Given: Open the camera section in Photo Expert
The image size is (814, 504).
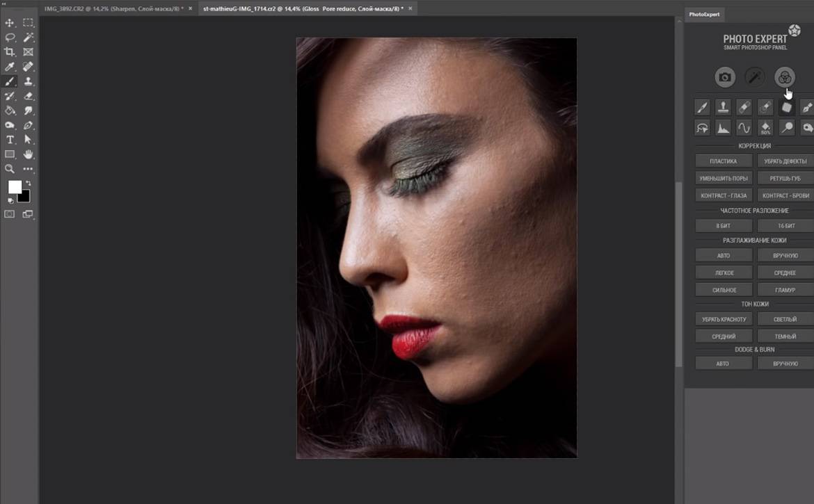Looking at the screenshot, I should point(725,77).
